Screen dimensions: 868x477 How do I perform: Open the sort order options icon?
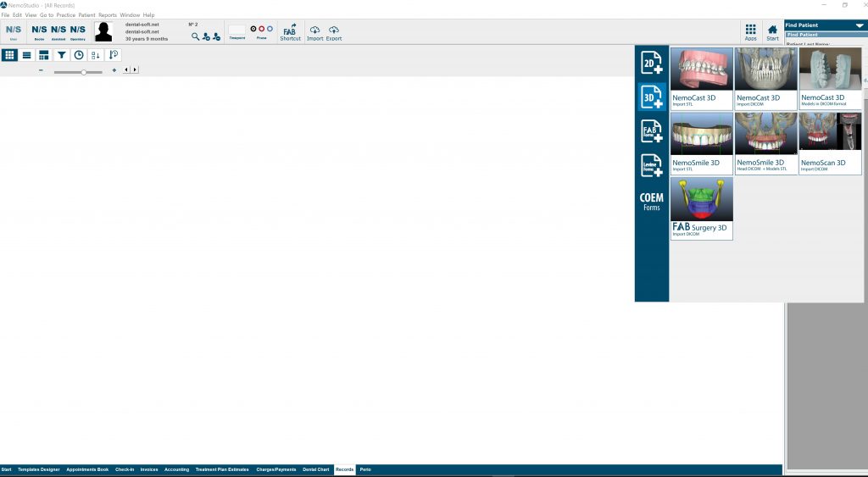(95, 55)
